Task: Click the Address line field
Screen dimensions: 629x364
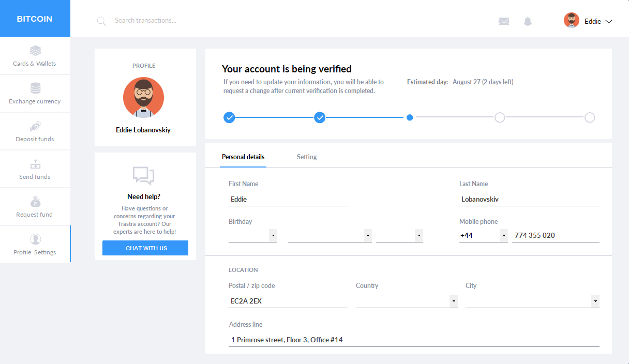Action: click(x=414, y=340)
